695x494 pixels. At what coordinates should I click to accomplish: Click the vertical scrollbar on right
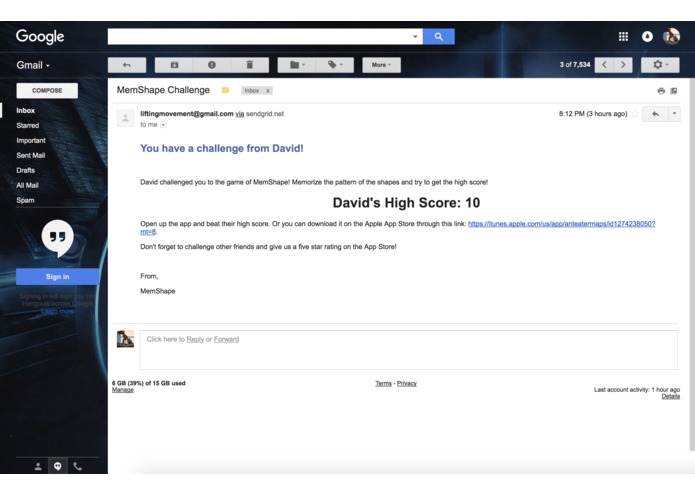(692, 266)
